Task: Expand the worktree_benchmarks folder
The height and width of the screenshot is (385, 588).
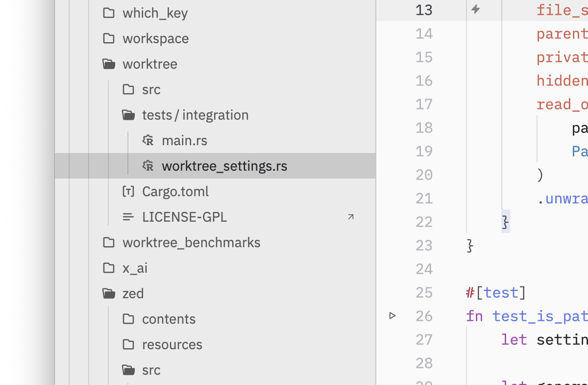Action: 191,242
